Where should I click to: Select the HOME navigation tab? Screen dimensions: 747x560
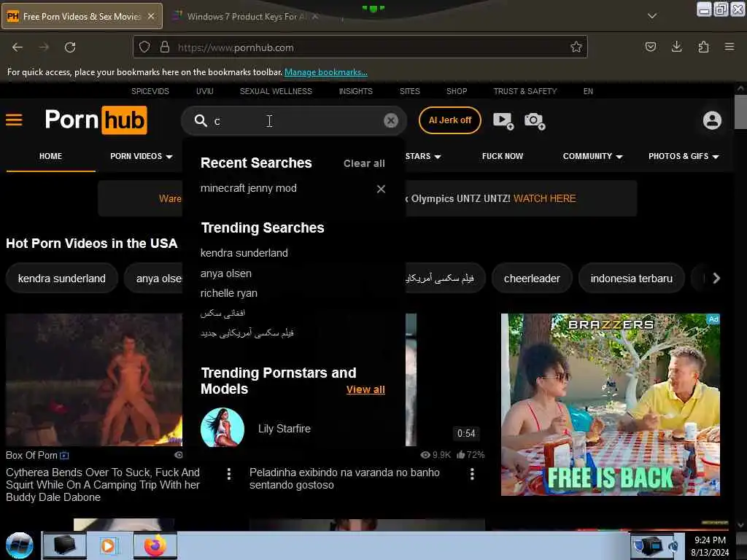click(x=50, y=156)
